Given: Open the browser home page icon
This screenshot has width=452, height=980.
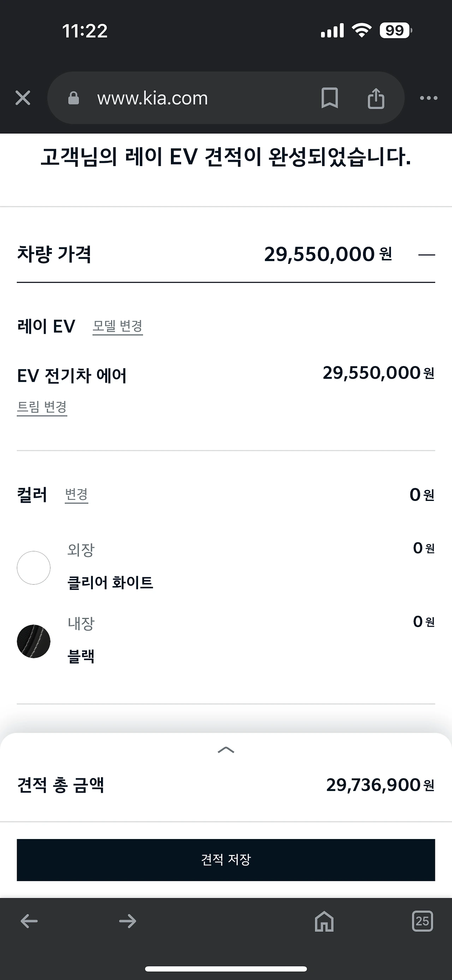Looking at the screenshot, I should [x=324, y=921].
